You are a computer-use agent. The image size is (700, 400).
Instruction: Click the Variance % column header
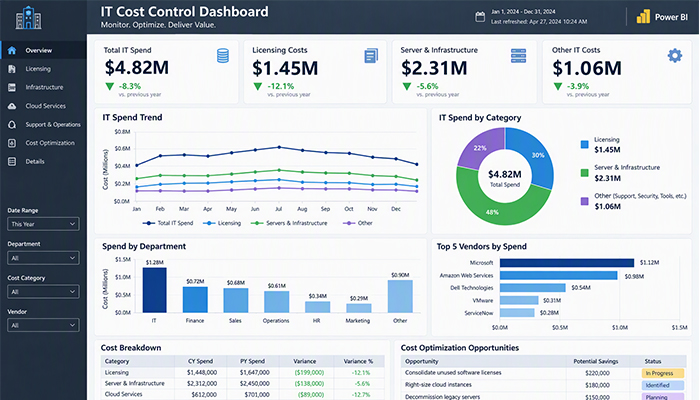pos(358,361)
